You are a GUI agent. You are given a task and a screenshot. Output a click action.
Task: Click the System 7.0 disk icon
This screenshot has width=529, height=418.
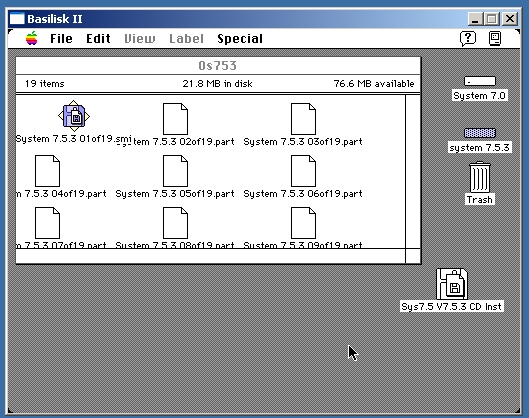(x=479, y=81)
